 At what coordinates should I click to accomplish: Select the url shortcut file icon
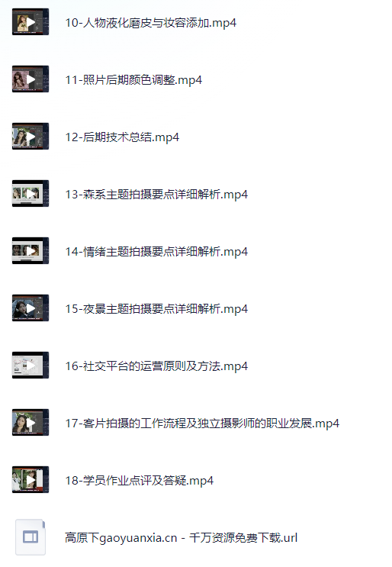coord(31,537)
